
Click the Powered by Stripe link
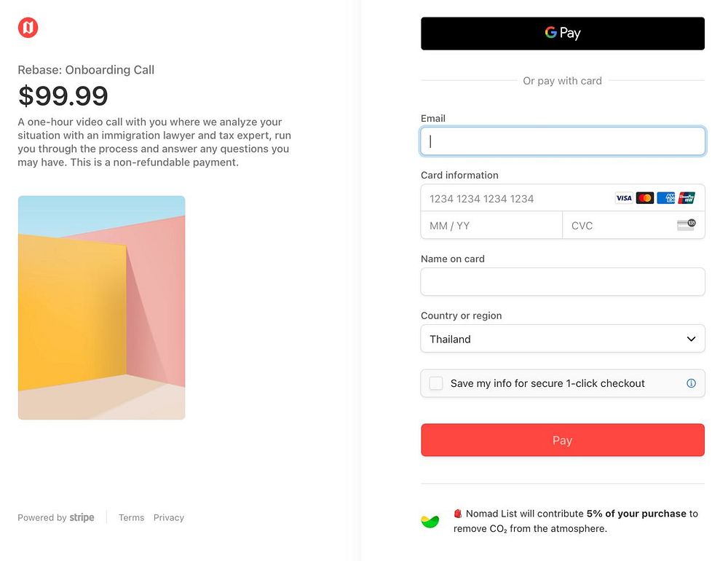pos(56,518)
